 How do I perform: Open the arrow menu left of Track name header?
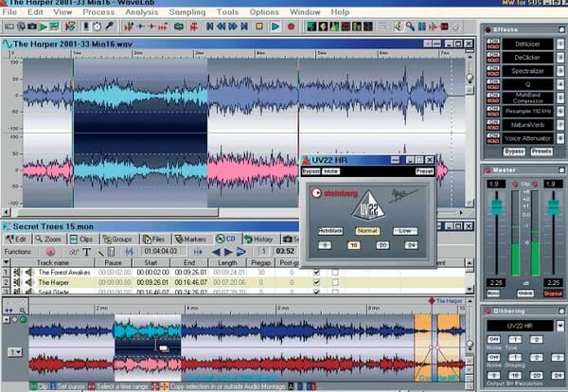(x=7, y=262)
